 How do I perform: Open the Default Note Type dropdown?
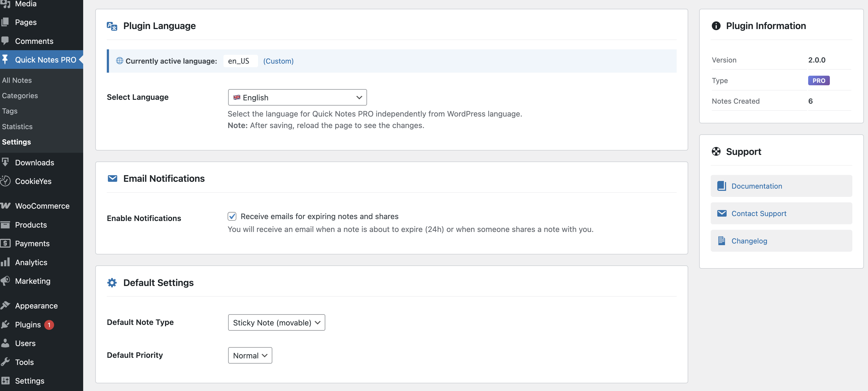pos(276,322)
